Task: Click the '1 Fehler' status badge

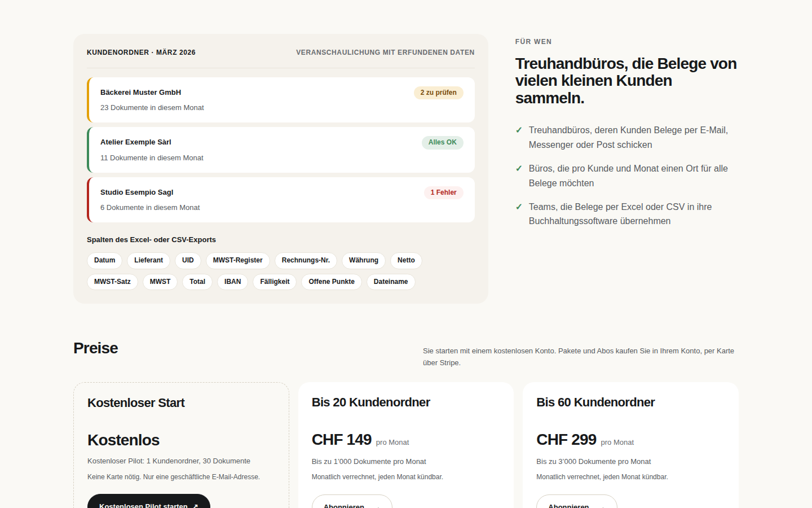Action: (443, 192)
